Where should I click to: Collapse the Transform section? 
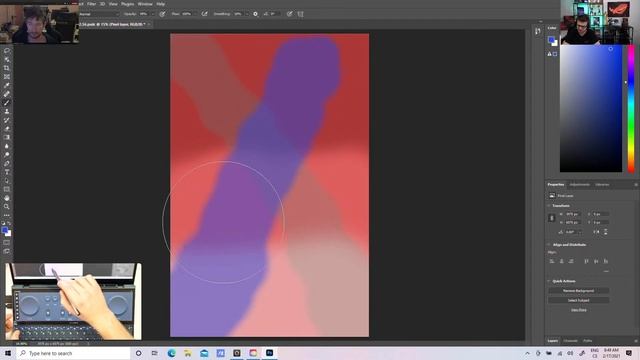point(549,206)
